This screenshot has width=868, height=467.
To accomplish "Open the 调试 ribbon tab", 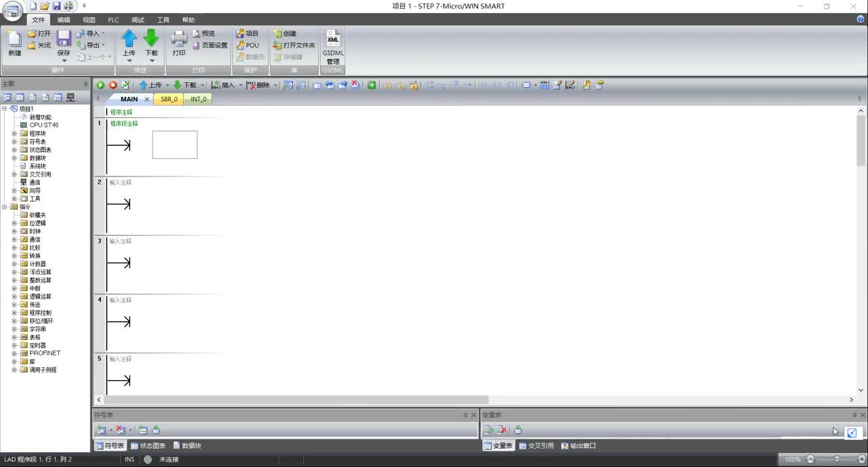I will coord(138,20).
